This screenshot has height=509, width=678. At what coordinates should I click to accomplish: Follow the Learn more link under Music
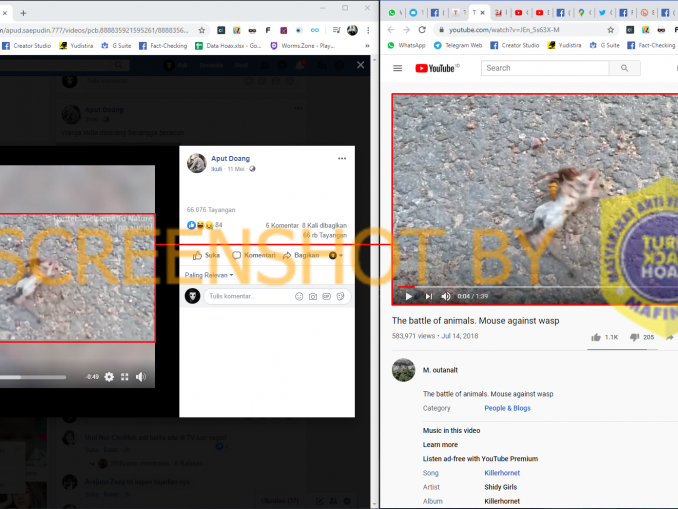440,445
